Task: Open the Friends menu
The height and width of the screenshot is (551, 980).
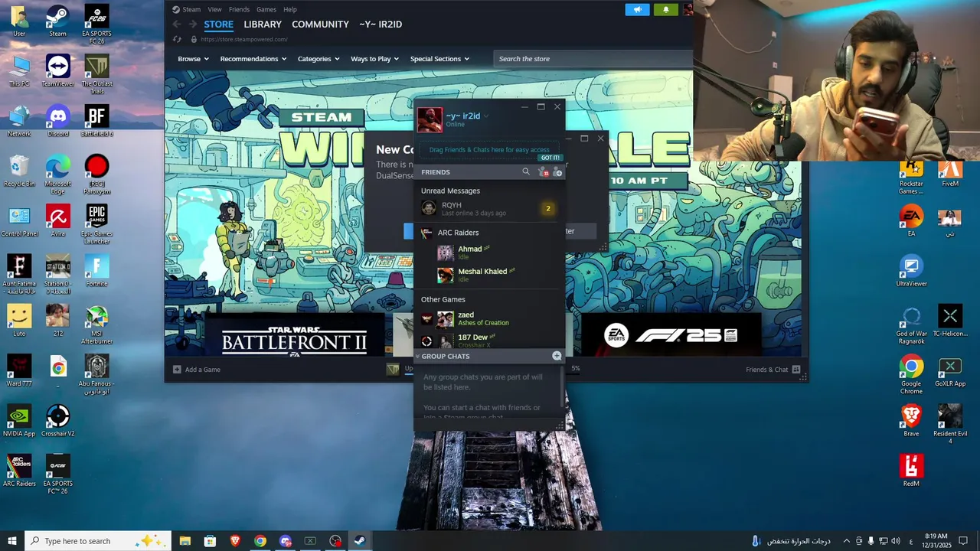Action: tap(239, 9)
